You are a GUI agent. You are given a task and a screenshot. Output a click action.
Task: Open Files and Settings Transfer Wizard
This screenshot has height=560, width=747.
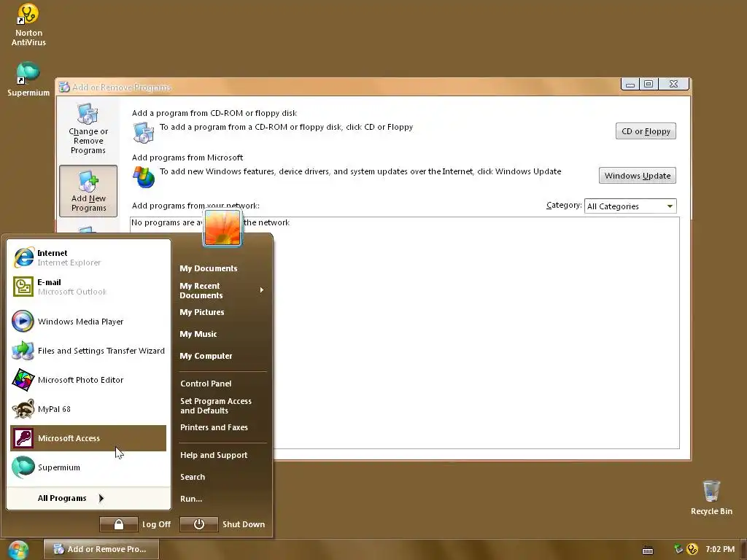pyautogui.click(x=88, y=351)
